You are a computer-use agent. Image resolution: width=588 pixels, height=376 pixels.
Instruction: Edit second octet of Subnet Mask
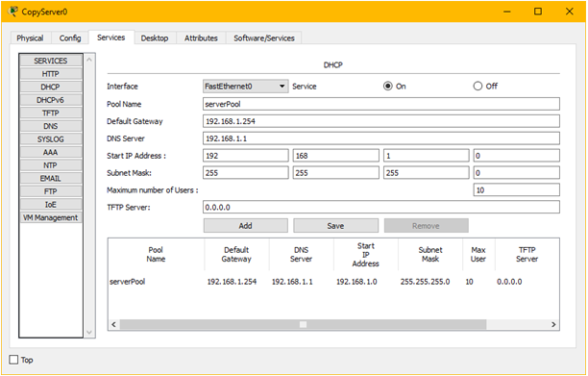(336, 173)
